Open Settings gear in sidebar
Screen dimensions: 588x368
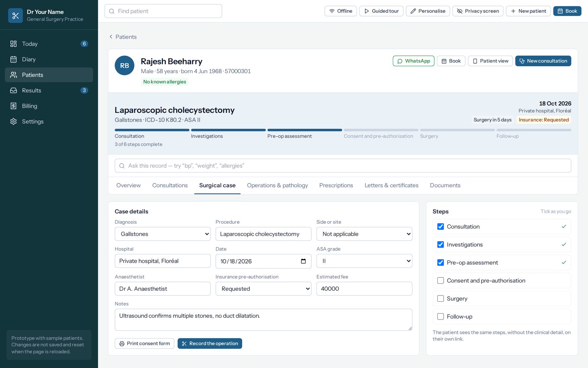pyautogui.click(x=49, y=121)
